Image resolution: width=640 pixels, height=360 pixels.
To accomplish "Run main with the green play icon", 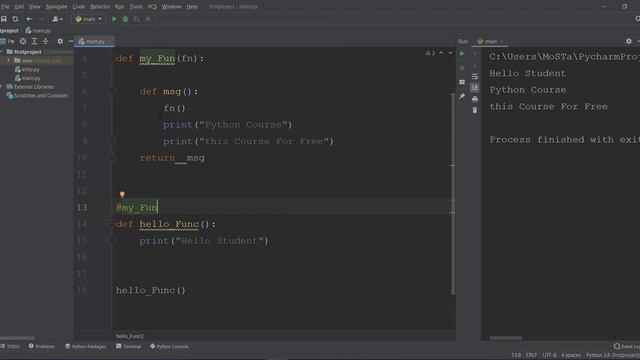I will point(114,19).
